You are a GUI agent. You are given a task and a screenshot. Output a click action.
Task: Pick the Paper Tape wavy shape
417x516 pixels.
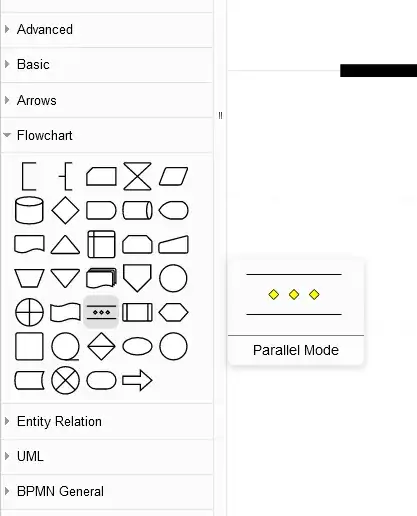pos(65,312)
